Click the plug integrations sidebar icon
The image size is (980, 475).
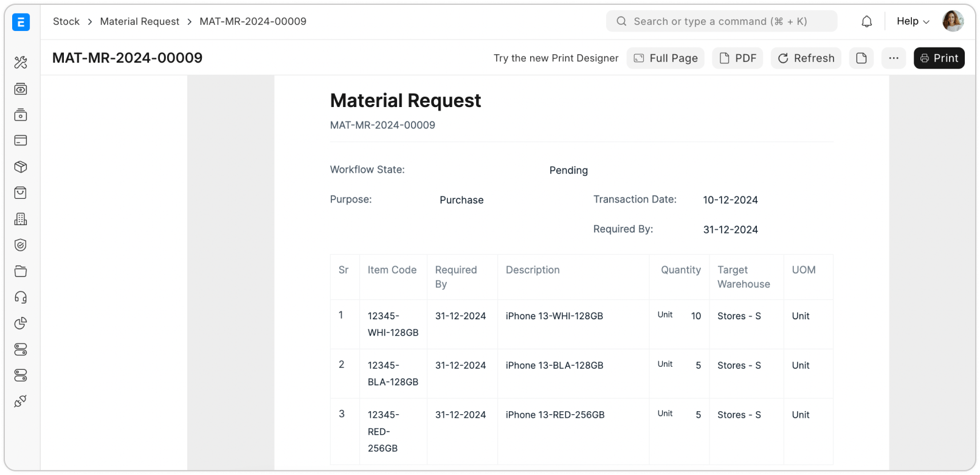[x=21, y=401]
